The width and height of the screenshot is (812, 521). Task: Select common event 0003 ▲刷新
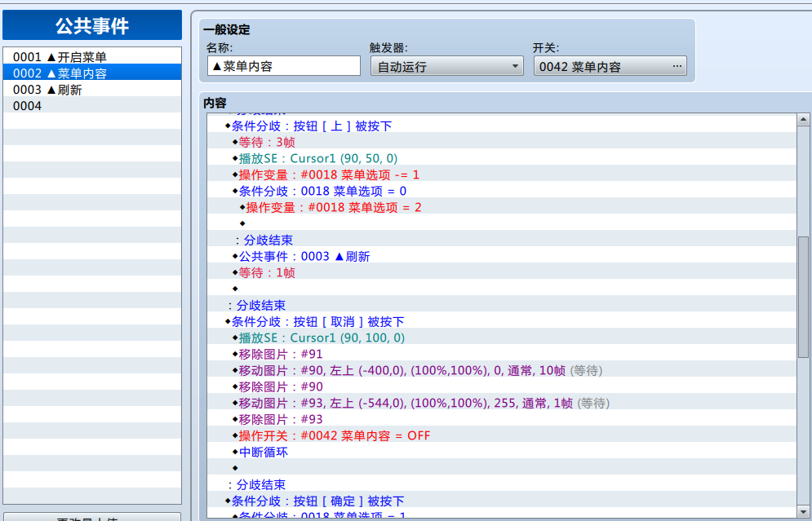(92, 89)
